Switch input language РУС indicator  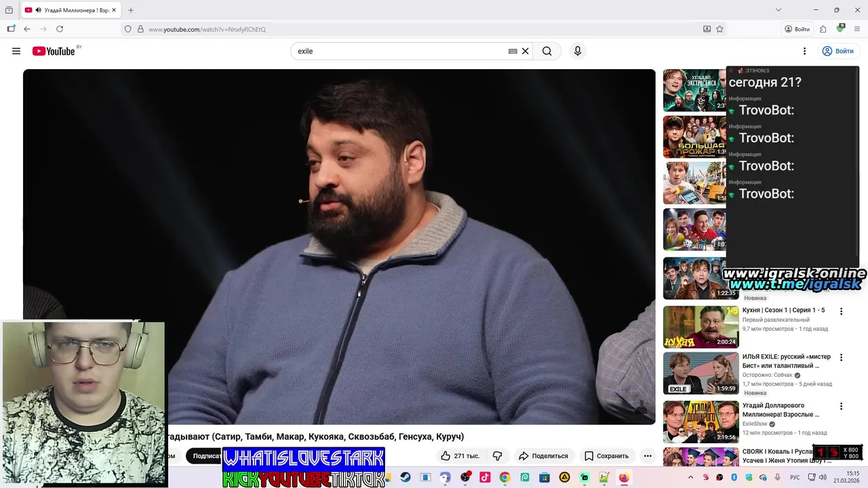[795, 477]
